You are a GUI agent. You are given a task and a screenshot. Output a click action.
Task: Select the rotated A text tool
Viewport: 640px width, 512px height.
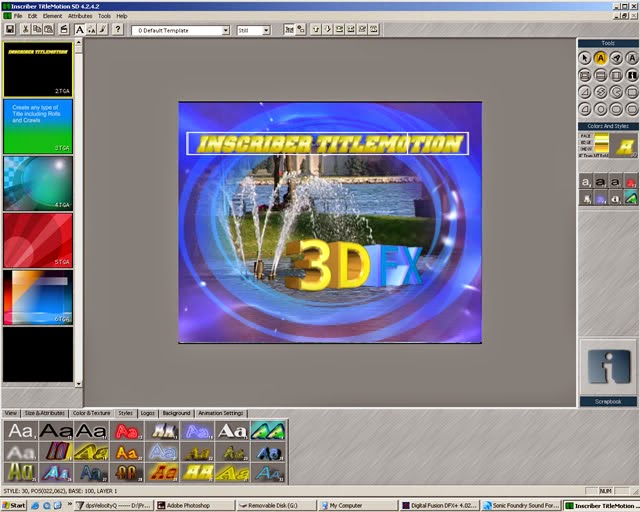pos(616,58)
